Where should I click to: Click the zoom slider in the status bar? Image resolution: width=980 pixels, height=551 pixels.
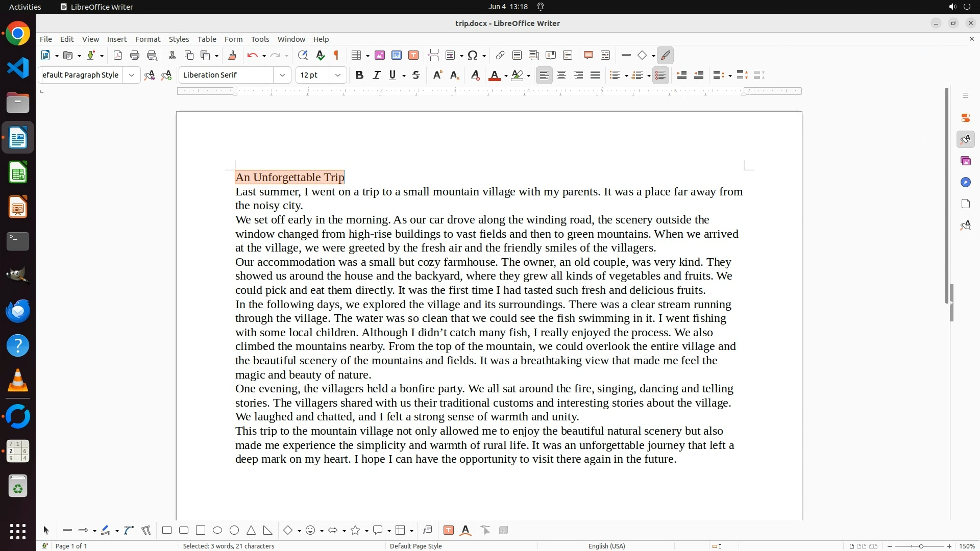(921, 546)
